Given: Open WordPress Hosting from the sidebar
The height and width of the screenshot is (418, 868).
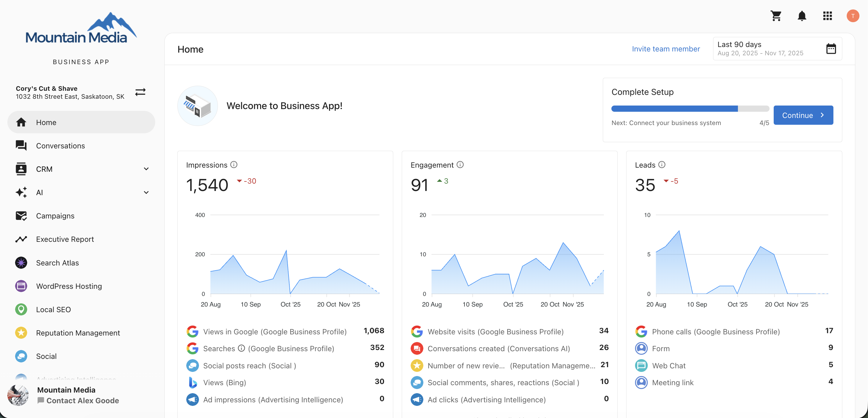Looking at the screenshot, I should tap(69, 286).
